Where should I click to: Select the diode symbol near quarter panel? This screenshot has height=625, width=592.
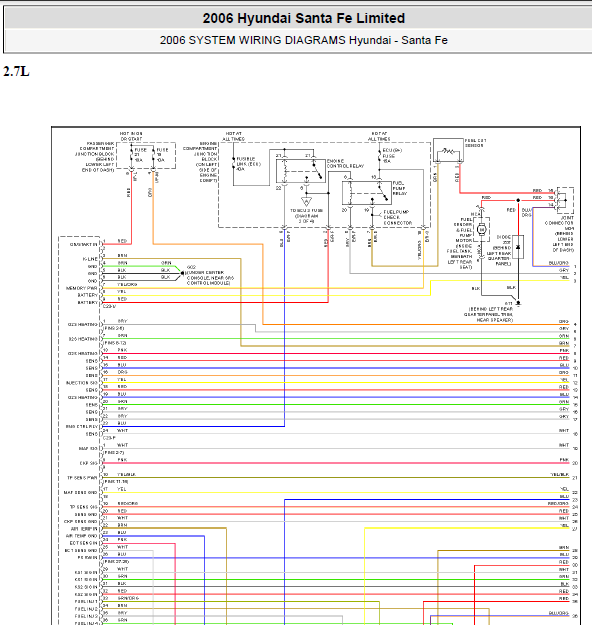click(518, 247)
